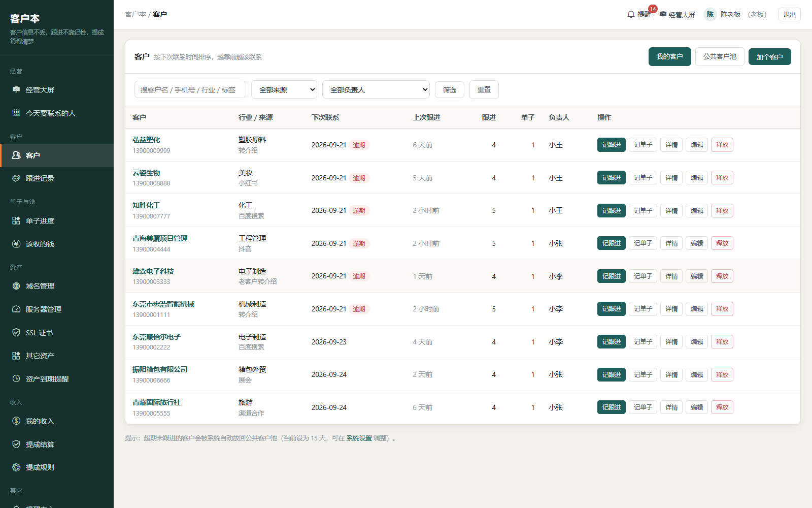
Task: Click 记跟进 for 弘益塑化
Action: 612,145
